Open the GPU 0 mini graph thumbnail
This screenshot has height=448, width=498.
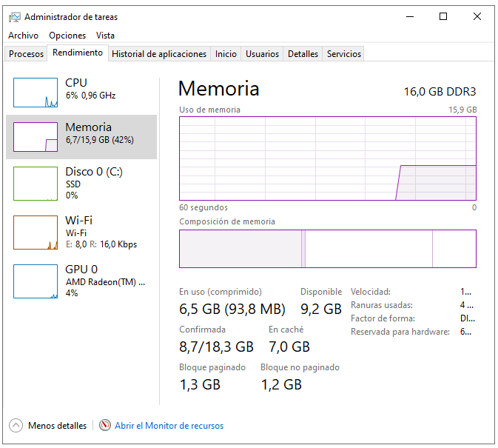36,281
